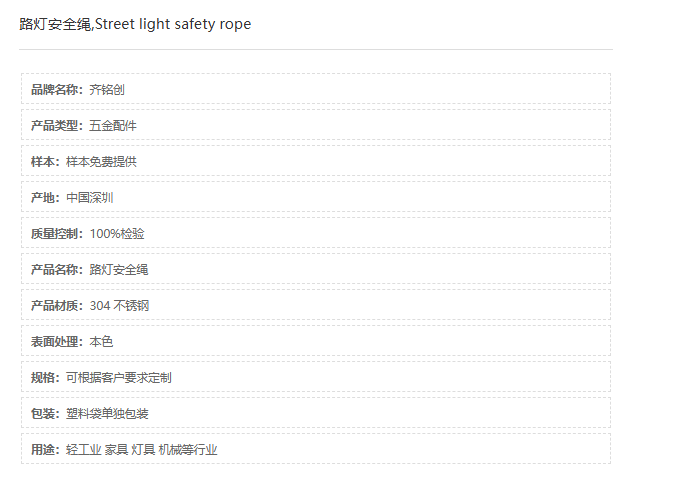Viewport: 684px width, 488px height.
Task: Select the 质量控制 row label
Action: [57, 234]
